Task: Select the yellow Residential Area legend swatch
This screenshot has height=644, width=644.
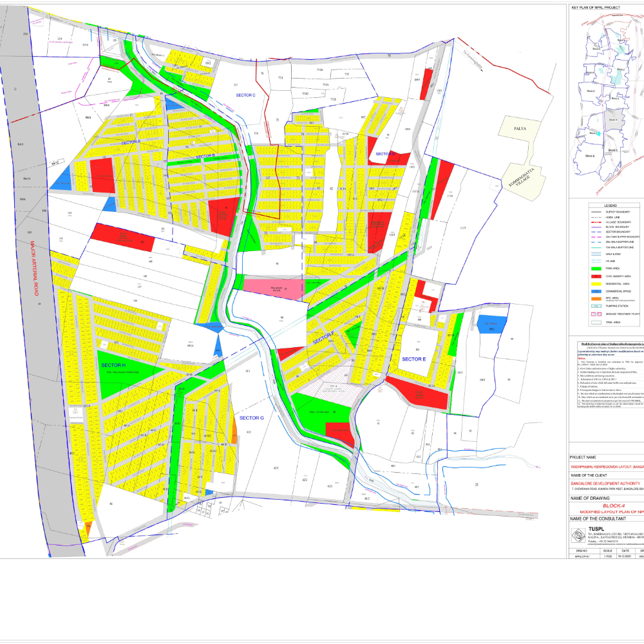Action: [x=596, y=284]
